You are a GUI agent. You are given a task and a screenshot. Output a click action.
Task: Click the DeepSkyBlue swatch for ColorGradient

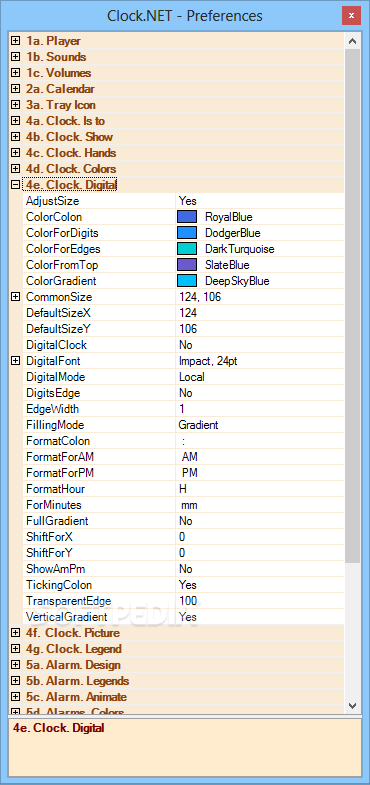point(187,281)
